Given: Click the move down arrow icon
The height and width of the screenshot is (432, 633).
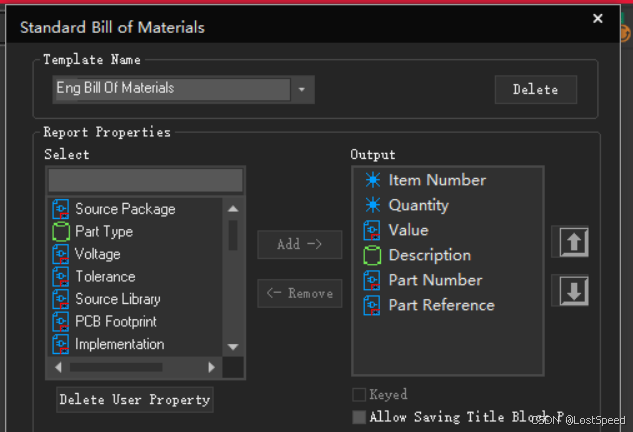Looking at the screenshot, I should click(x=573, y=291).
